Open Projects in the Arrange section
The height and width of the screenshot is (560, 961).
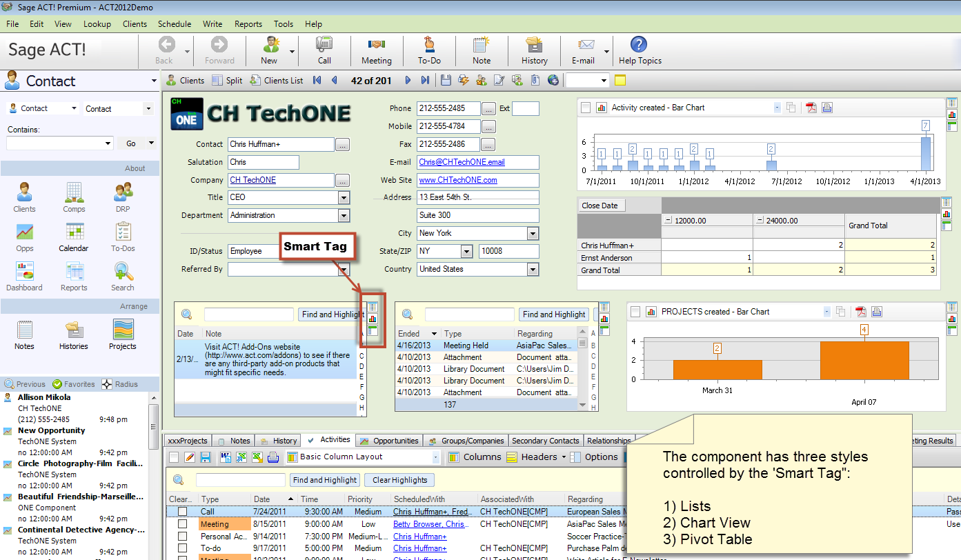coord(123,335)
